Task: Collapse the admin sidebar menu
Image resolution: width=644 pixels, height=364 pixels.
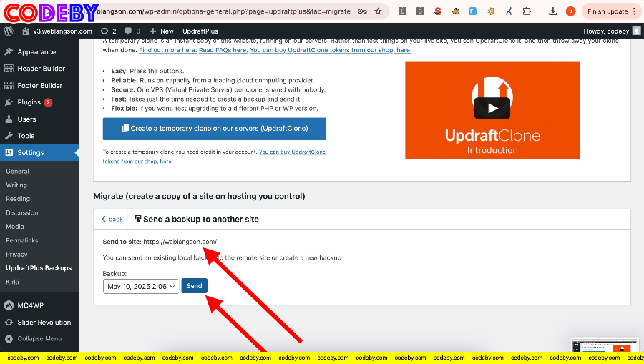Action: (39, 339)
